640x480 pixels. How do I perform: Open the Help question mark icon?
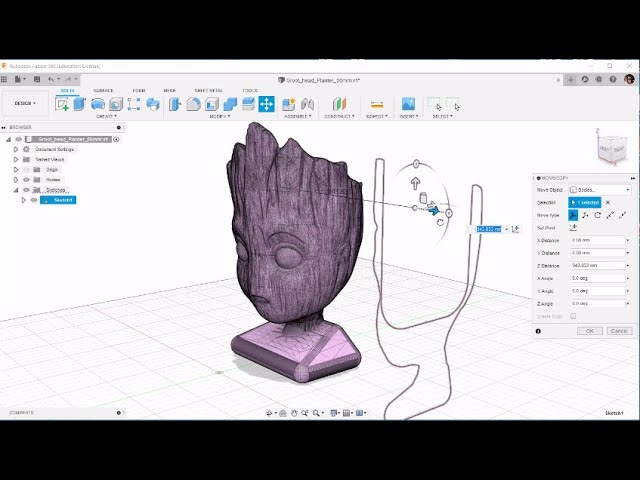point(613,80)
